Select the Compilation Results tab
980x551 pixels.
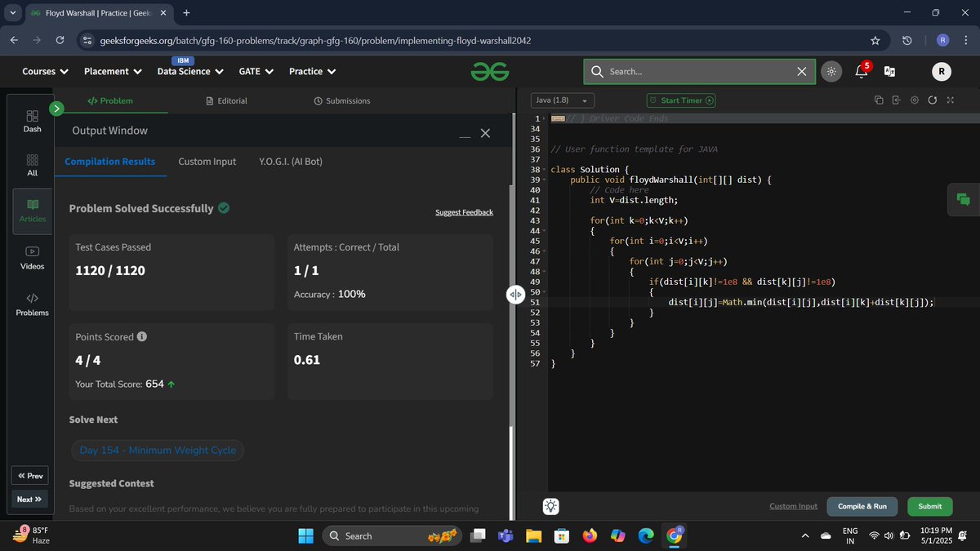point(110,162)
